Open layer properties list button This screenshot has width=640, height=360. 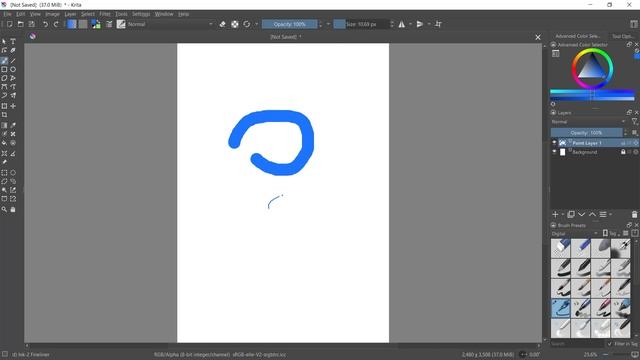[x=603, y=214]
